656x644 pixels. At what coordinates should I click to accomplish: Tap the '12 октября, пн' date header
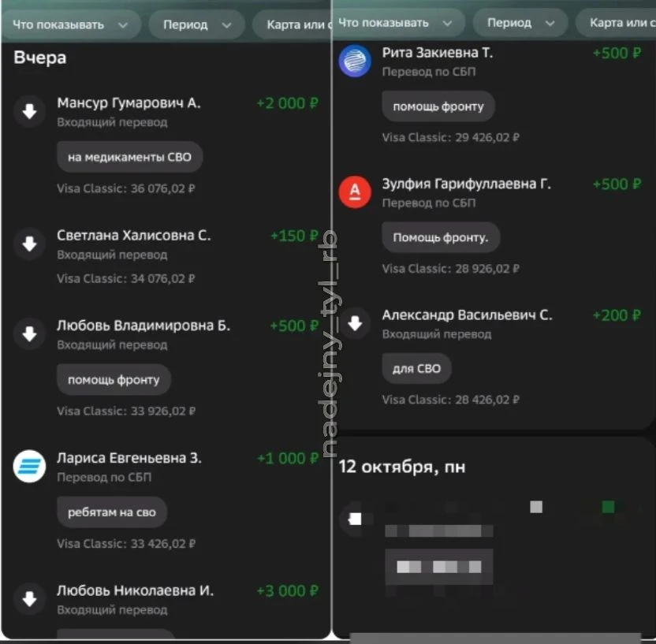[402, 467]
